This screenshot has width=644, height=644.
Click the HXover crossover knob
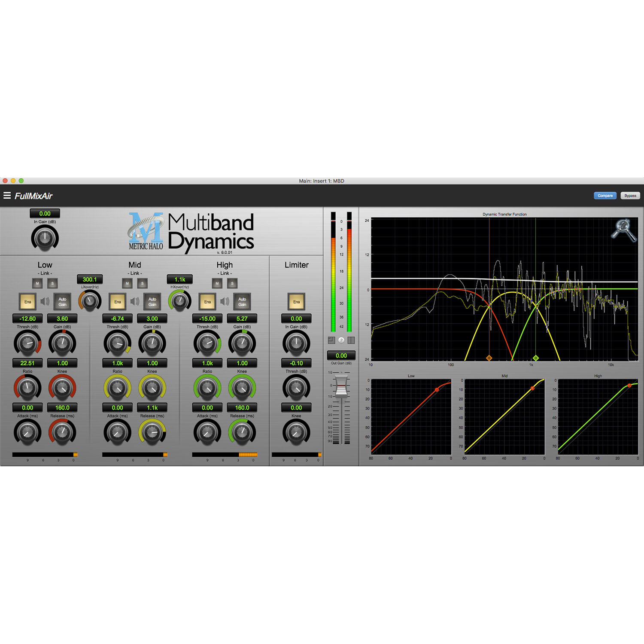[x=180, y=301]
